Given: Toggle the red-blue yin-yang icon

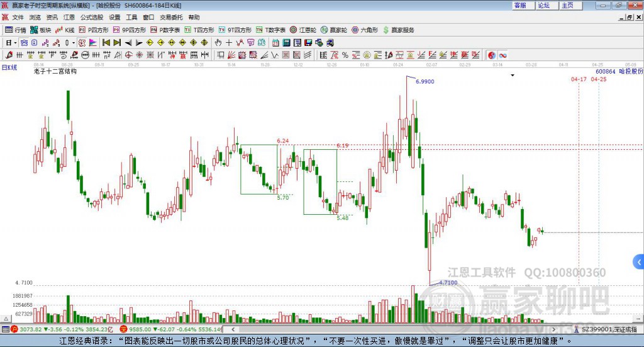Looking at the screenshot, I should coord(492,55).
